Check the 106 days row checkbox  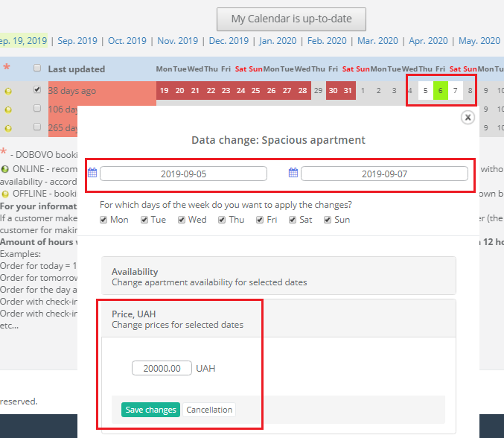pyautogui.click(x=37, y=108)
